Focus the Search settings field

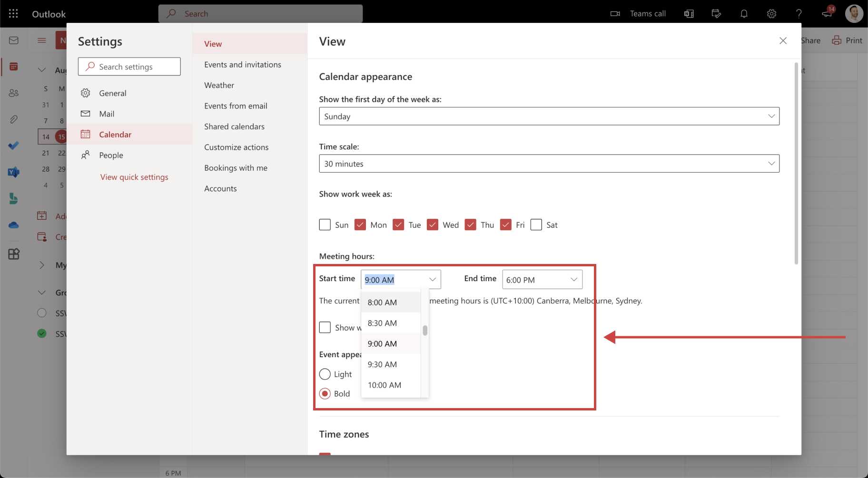coord(129,67)
